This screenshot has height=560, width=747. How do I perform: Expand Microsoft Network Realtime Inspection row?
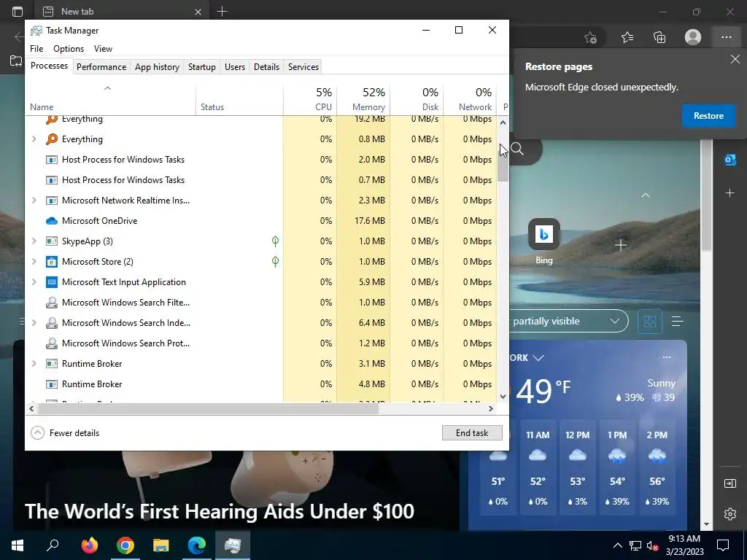click(x=34, y=201)
